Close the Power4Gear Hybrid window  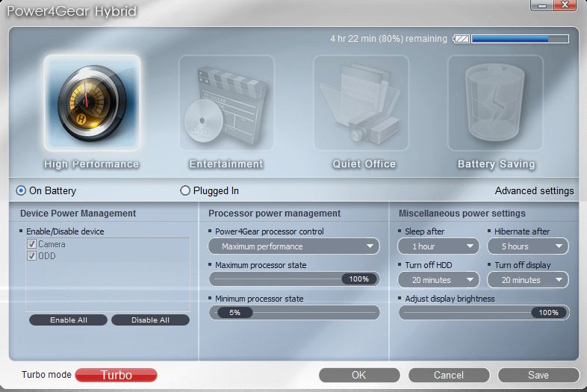[565, 5]
